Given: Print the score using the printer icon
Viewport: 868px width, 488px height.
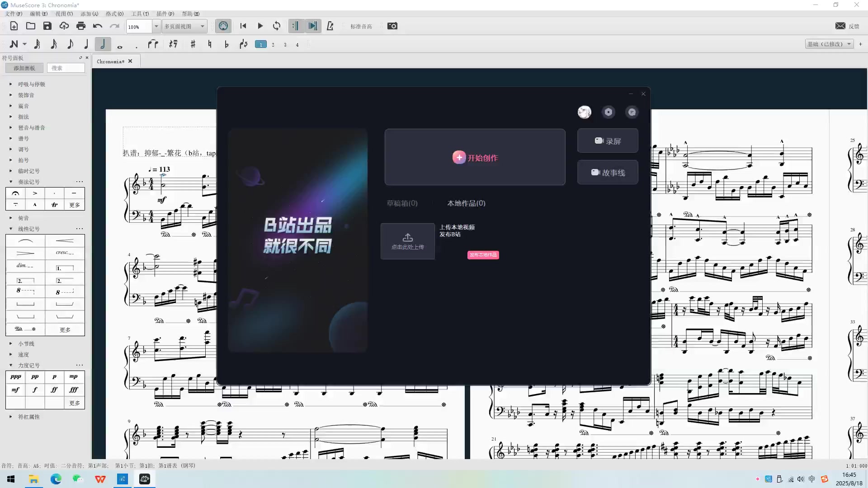Looking at the screenshot, I should (81, 26).
